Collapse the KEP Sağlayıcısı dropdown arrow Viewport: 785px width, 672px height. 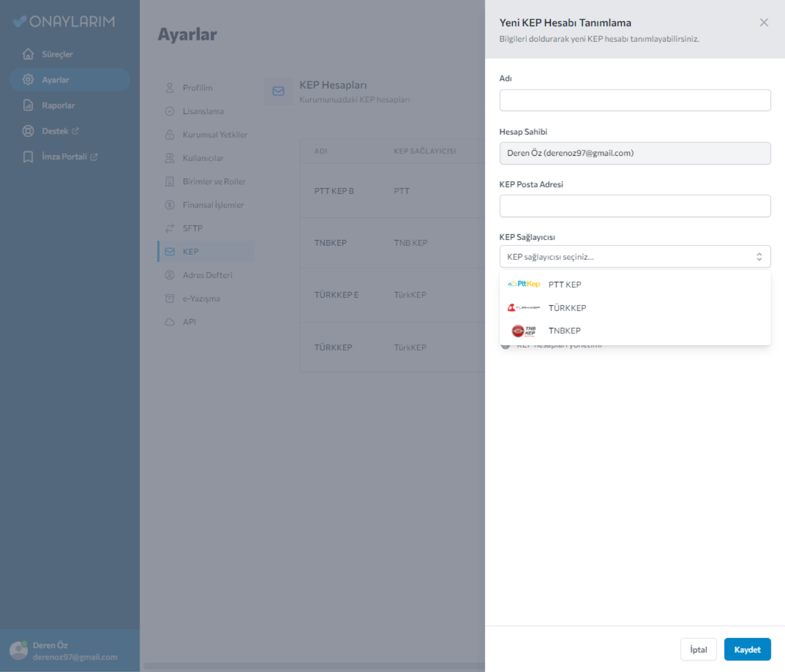(x=759, y=257)
